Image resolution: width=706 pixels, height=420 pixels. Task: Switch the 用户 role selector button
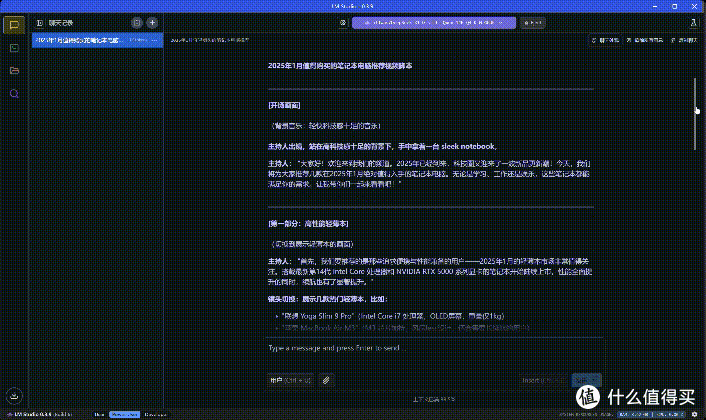coord(290,380)
